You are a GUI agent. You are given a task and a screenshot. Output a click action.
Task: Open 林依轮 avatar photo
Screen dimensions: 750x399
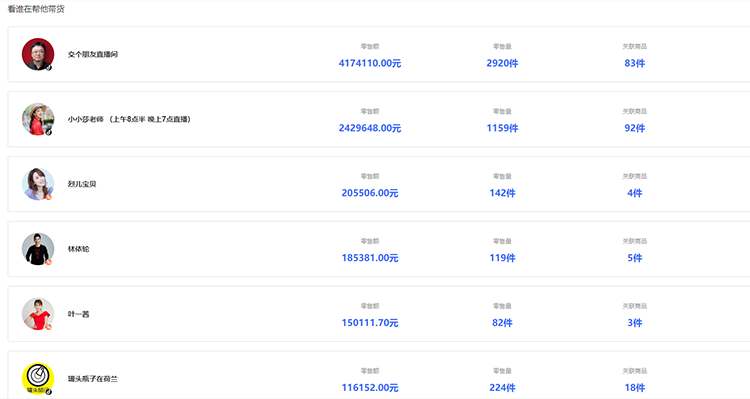point(38,249)
